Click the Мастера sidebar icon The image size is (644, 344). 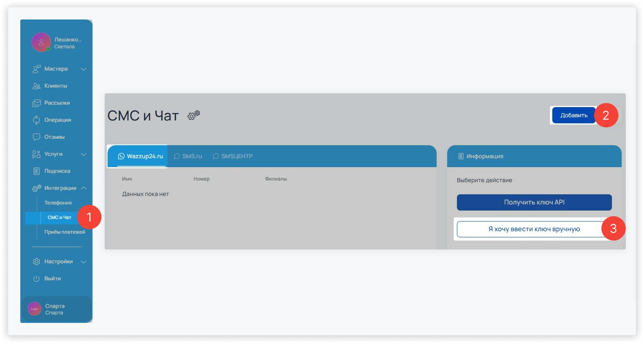(37, 69)
